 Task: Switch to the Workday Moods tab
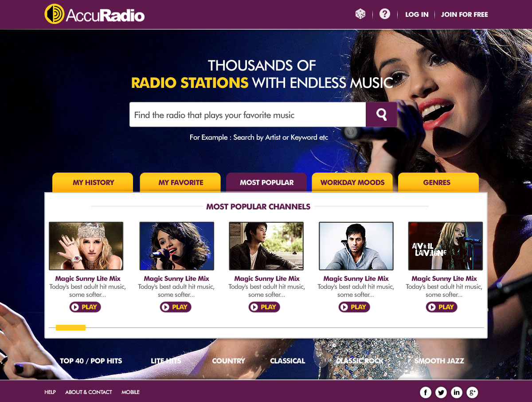[x=352, y=182]
